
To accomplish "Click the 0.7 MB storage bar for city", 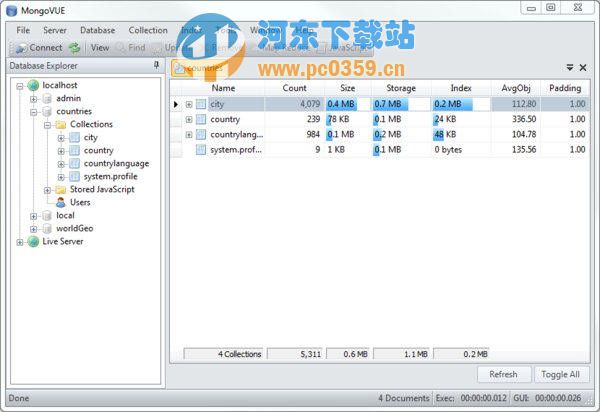I will (391, 104).
